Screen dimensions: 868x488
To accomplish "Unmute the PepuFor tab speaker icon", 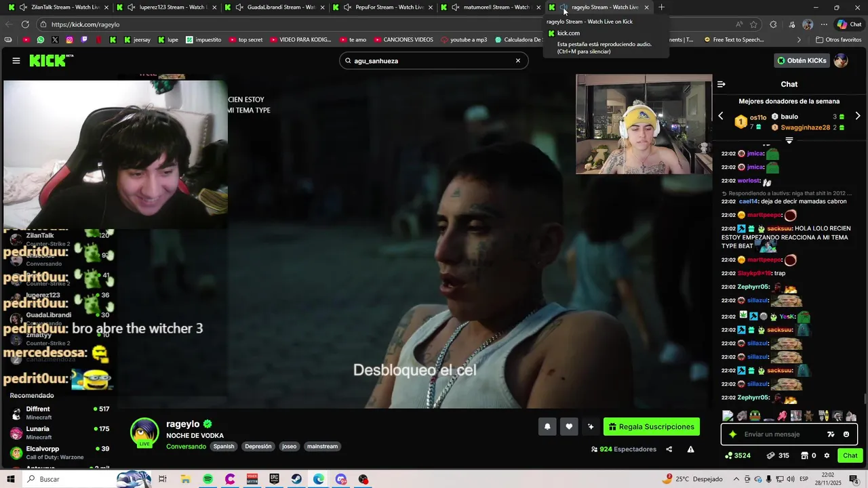I will (348, 7).
